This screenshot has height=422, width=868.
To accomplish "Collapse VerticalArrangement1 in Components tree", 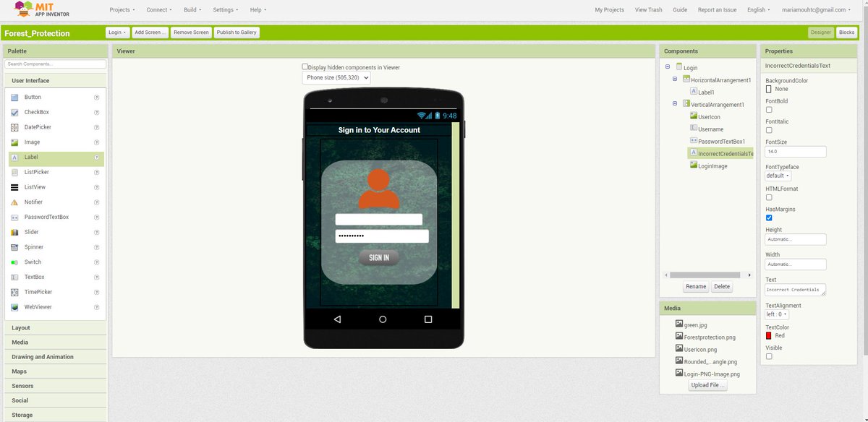I will click(x=675, y=104).
